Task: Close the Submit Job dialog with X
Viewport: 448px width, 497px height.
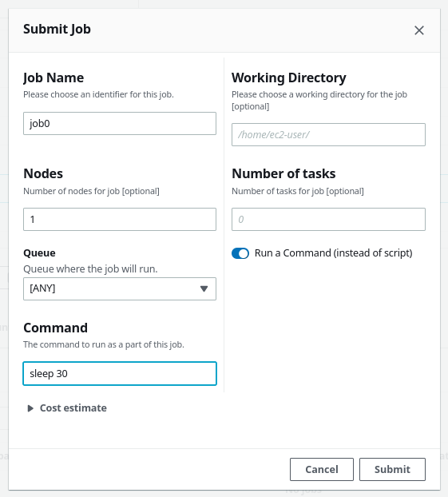Action: pos(418,30)
